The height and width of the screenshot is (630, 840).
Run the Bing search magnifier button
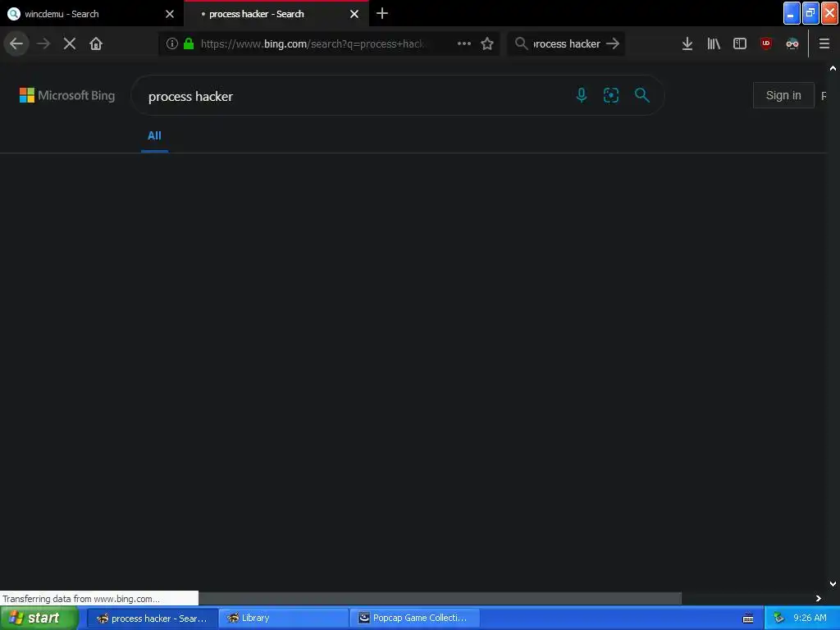[x=641, y=95]
